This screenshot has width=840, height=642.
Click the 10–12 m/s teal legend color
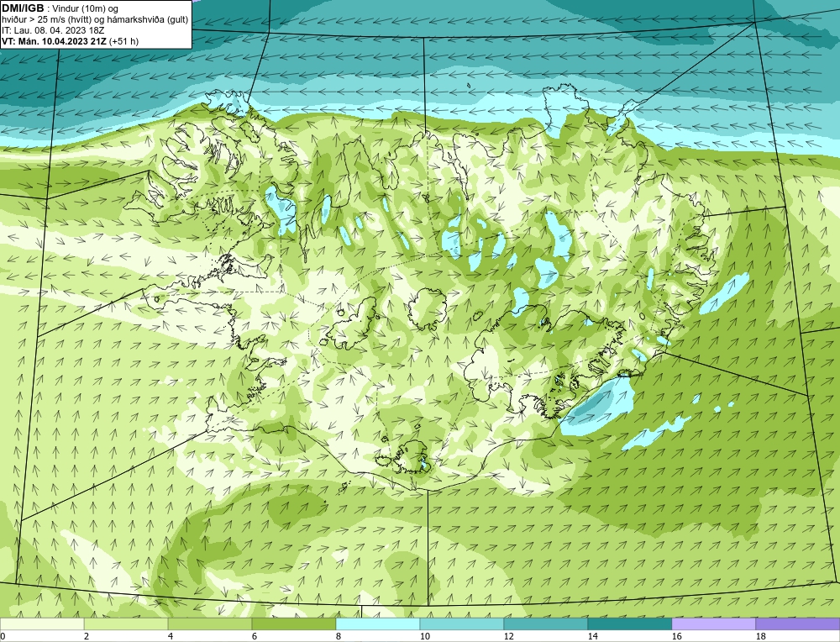462,624
